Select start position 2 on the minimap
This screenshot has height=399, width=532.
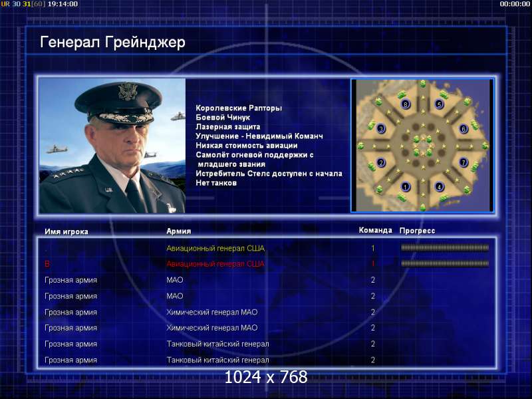tap(381, 162)
